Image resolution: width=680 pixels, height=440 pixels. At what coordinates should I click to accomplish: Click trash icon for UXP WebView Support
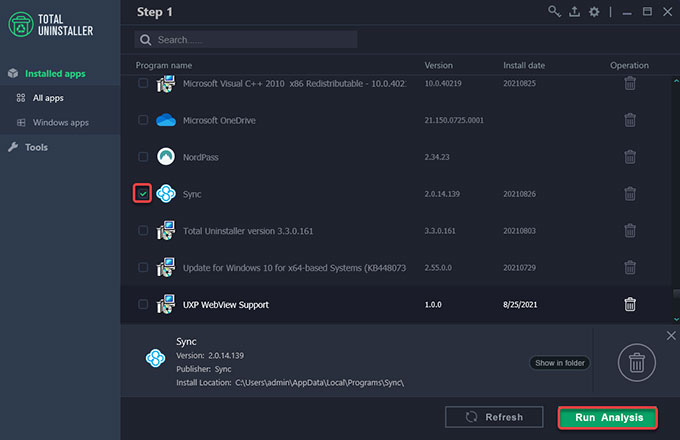(630, 304)
